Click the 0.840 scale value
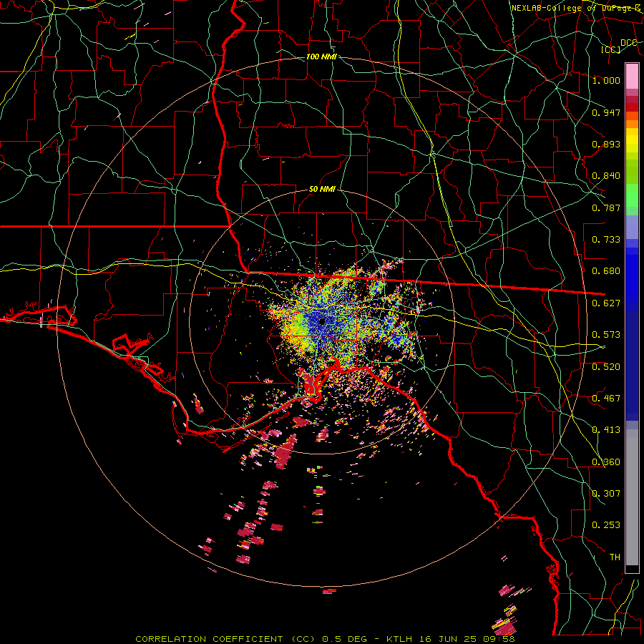644x644 pixels. click(606, 176)
